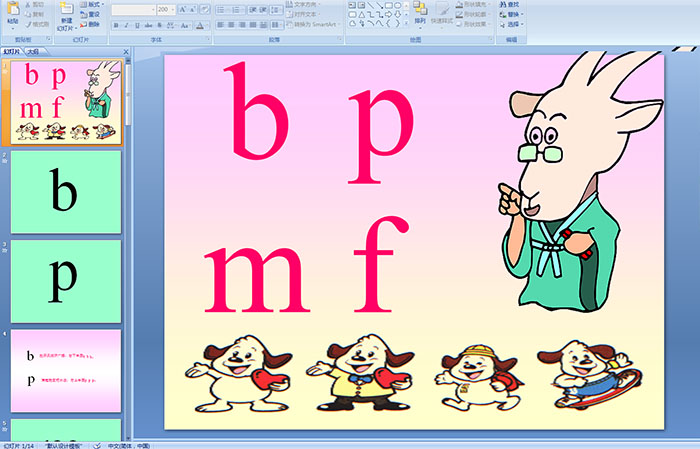The image size is (700, 449).
Task: Click the Delete slide (删除) icon
Action: tap(91, 25)
